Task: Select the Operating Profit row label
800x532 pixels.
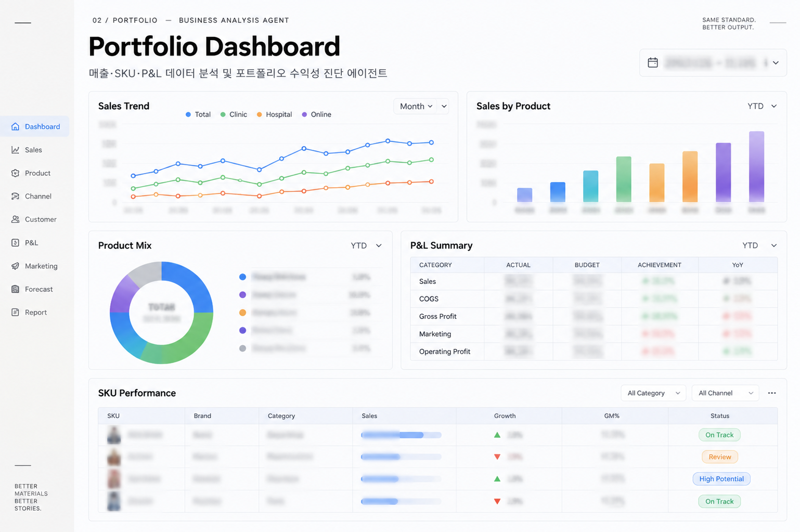Action: click(445, 352)
